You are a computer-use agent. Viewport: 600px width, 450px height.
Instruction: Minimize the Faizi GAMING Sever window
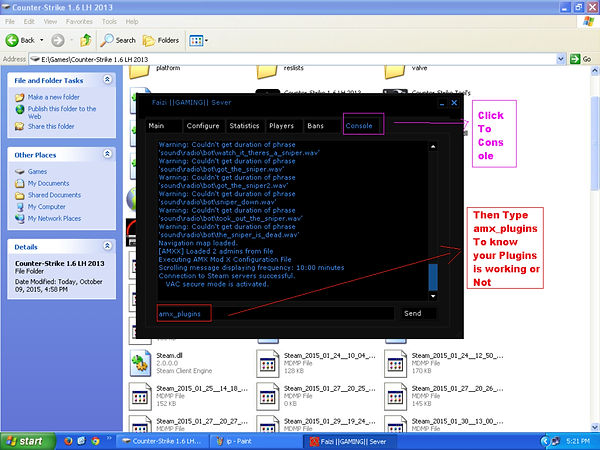pos(442,103)
